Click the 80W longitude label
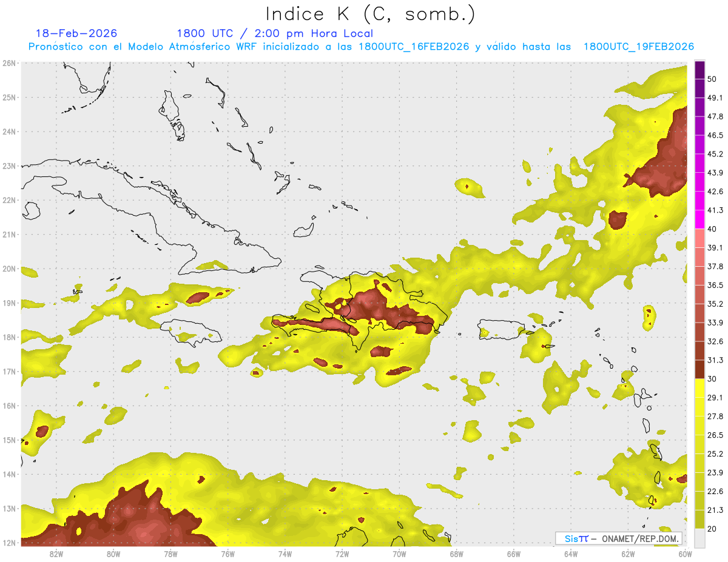Viewport: 728px width, 562px height. pos(113,554)
